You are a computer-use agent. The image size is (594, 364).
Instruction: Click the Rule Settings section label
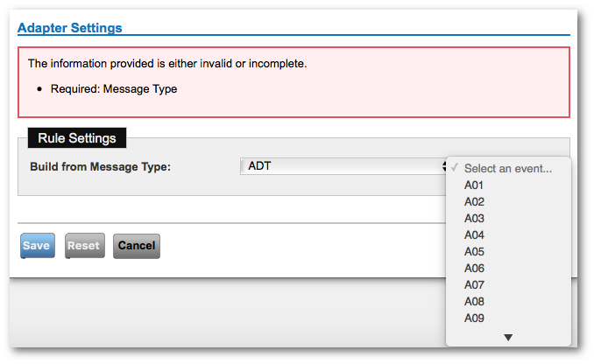(77, 138)
